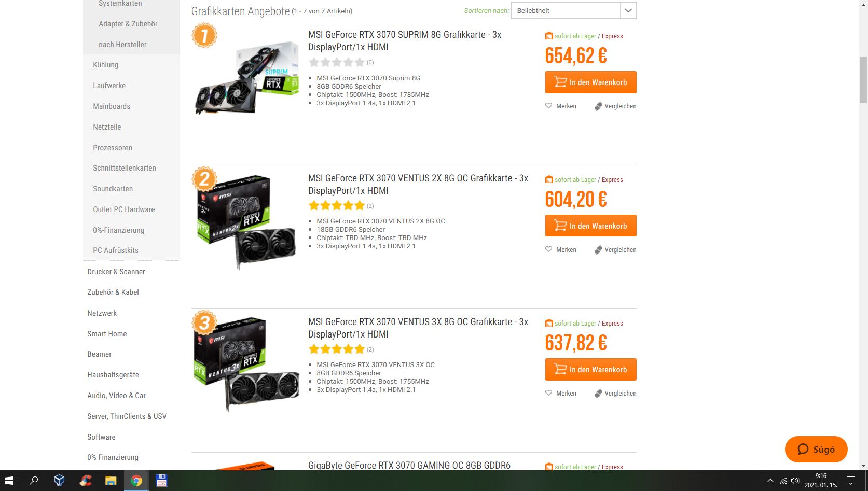Click the heart Merken icon for RTX 3070 SUPRIM
The width and height of the screenshot is (868, 491).
pos(548,106)
